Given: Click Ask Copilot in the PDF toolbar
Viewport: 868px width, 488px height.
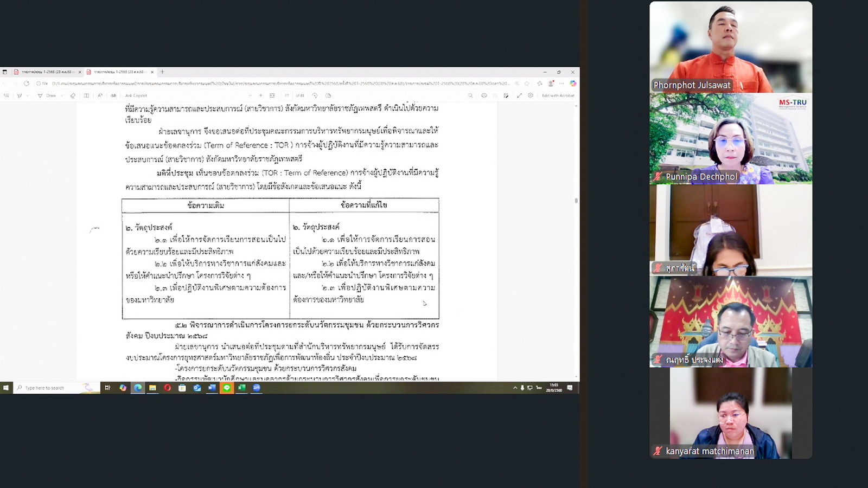Looking at the screenshot, I should pyautogui.click(x=136, y=95).
